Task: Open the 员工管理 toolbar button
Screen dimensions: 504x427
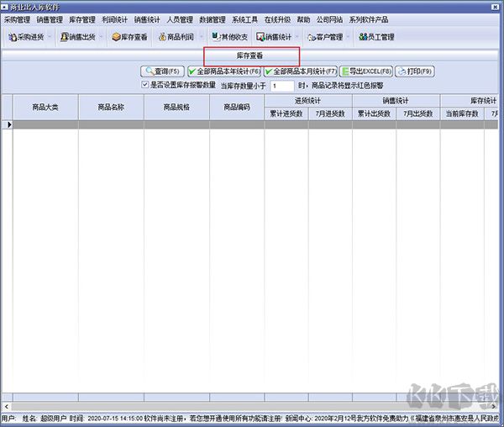Action: coord(375,37)
